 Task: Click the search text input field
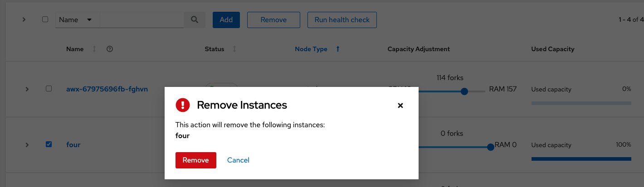click(x=141, y=20)
